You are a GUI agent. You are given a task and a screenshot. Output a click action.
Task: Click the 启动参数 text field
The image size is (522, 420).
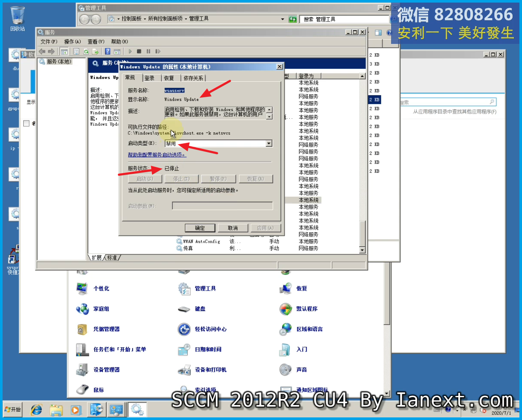tap(222, 206)
